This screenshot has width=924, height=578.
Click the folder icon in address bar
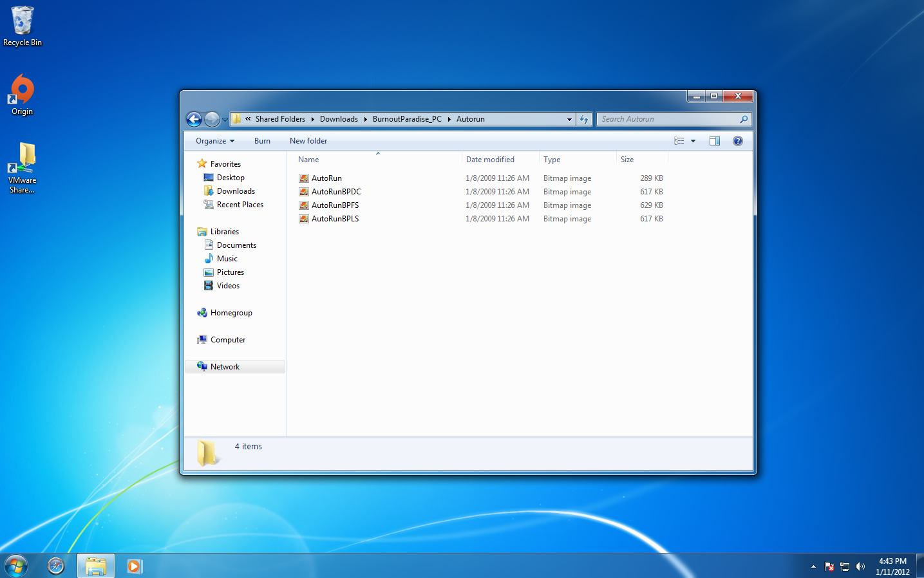[x=236, y=119]
